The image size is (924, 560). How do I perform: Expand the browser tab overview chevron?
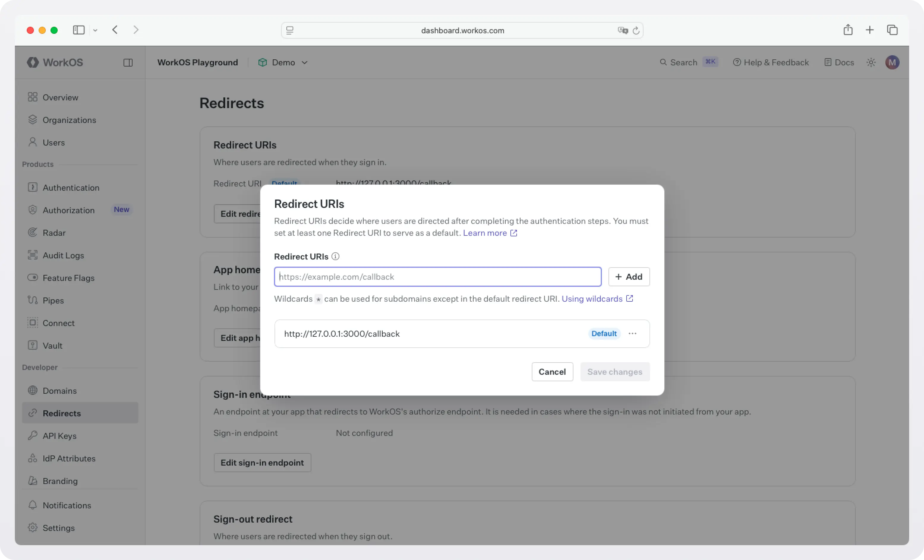pyautogui.click(x=96, y=30)
